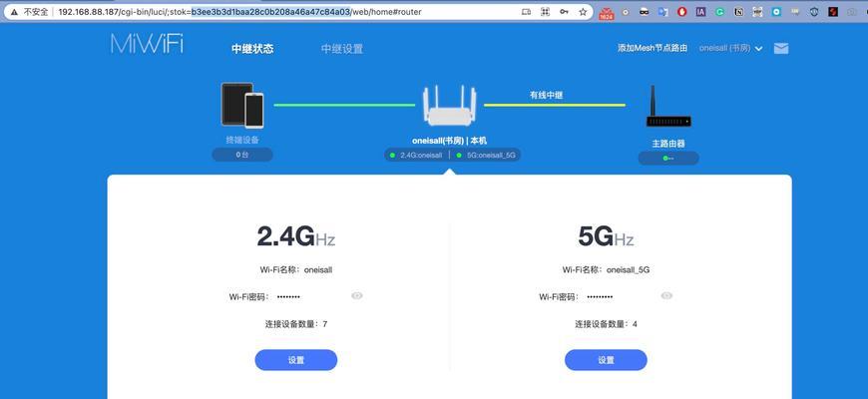Click the 有线中继 connection label
This screenshot has height=399, width=868.
point(547,95)
